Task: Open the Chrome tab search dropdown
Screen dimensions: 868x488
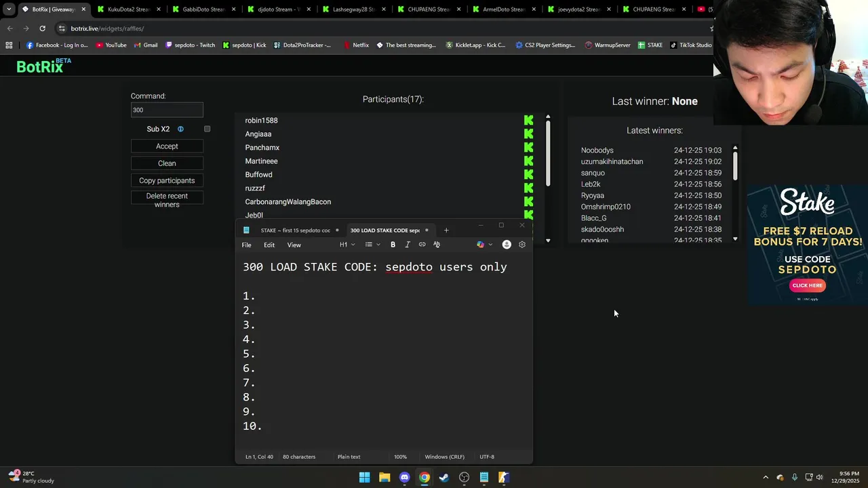Action: pos(9,9)
